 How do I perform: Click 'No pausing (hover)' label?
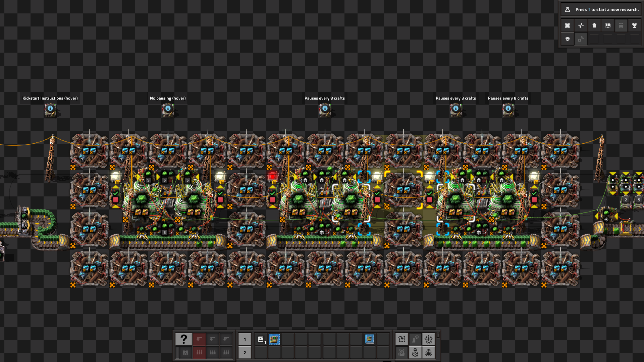coord(168,98)
